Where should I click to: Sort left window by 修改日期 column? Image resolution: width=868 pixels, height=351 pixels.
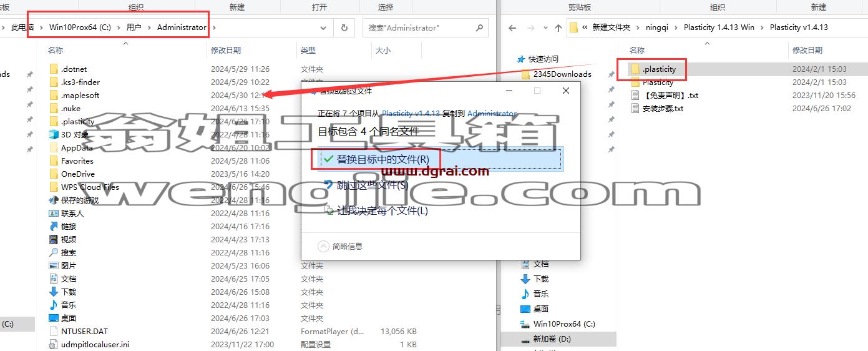226,50
